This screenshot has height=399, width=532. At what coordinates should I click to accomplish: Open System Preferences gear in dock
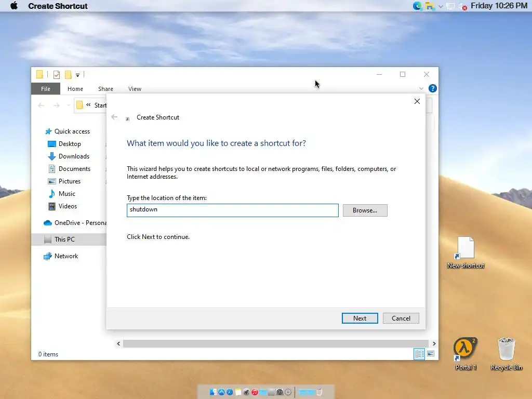280,392
